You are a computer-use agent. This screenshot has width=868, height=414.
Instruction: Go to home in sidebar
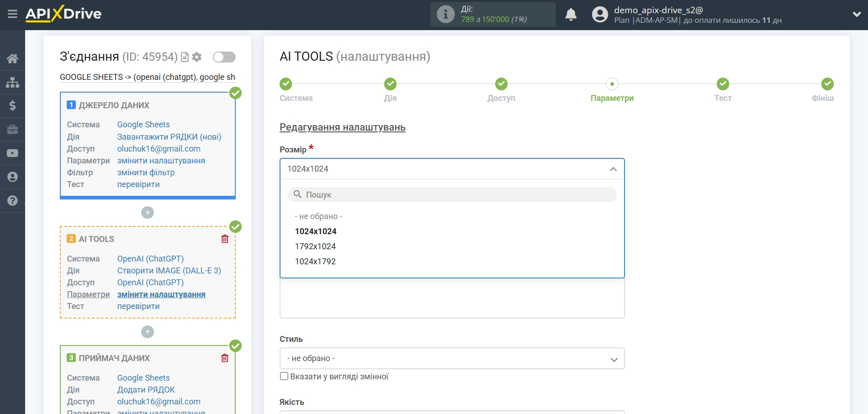tap(12, 58)
